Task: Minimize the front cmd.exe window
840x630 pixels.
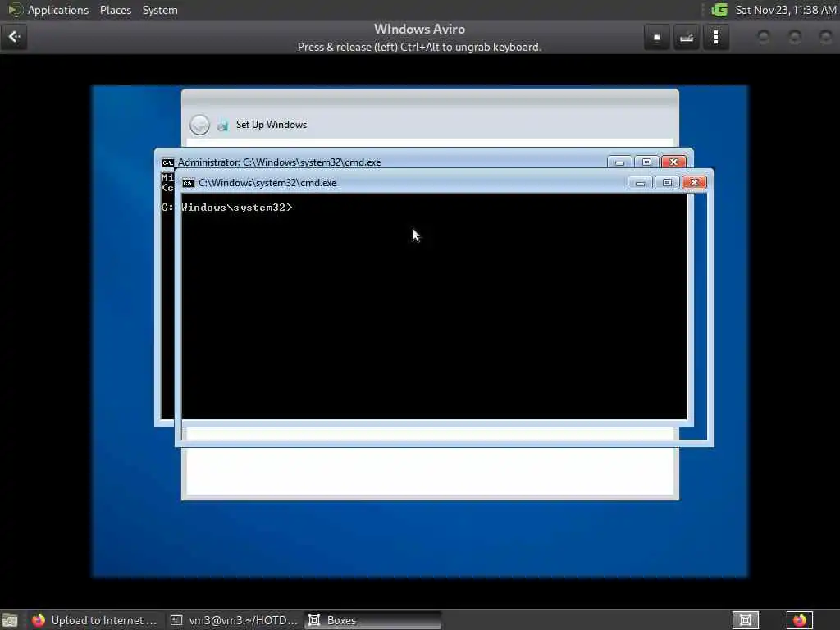Action: click(x=640, y=183)
